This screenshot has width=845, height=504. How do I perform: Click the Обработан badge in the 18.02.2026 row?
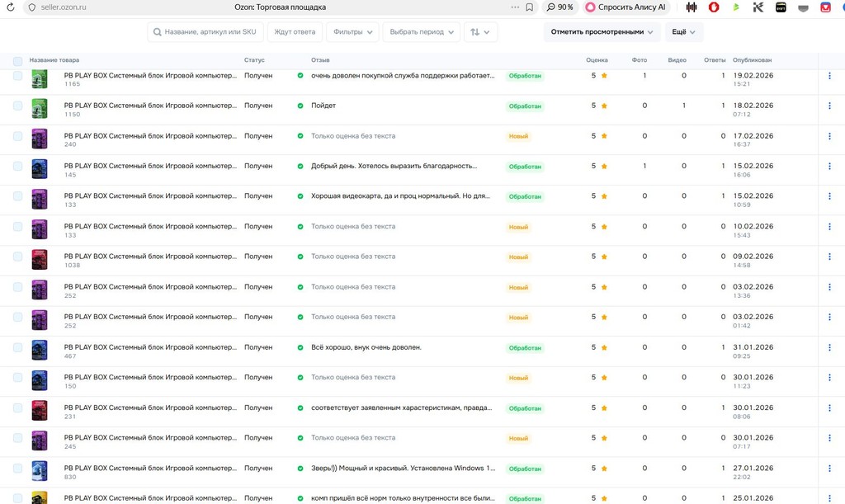pos(525,106)
